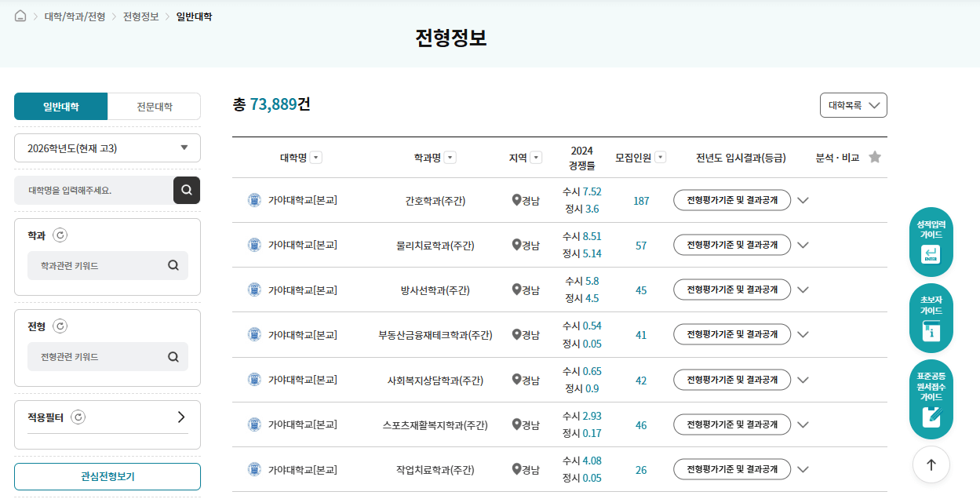This screenshot has height=499, width=980.
Task: Open the 표준공통 원서접수 가이드 pencil icon
Action: tap(931, 399)
